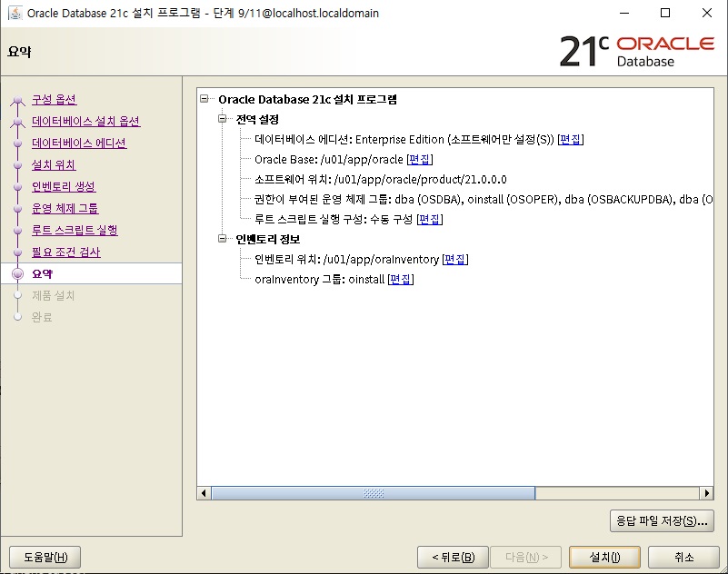Close the installer window

pos(707,13)
